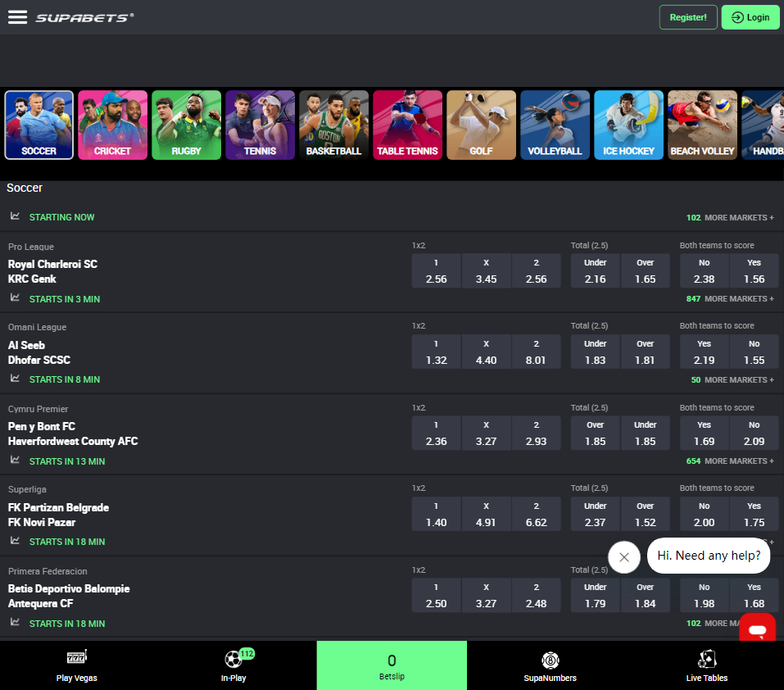
Task: Click the Supabets logo
Action: (x=84, y=17)
